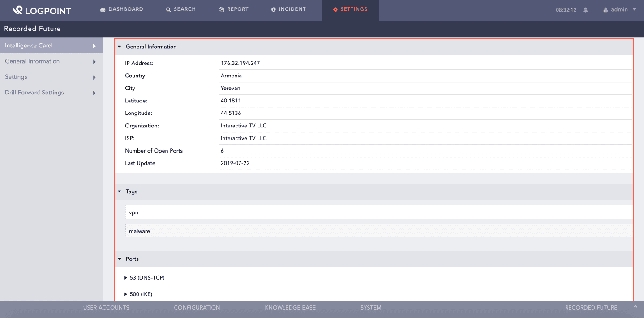Open USER ACCOUNTS from footer menu
Screen dimensions: 644x318
106,307
